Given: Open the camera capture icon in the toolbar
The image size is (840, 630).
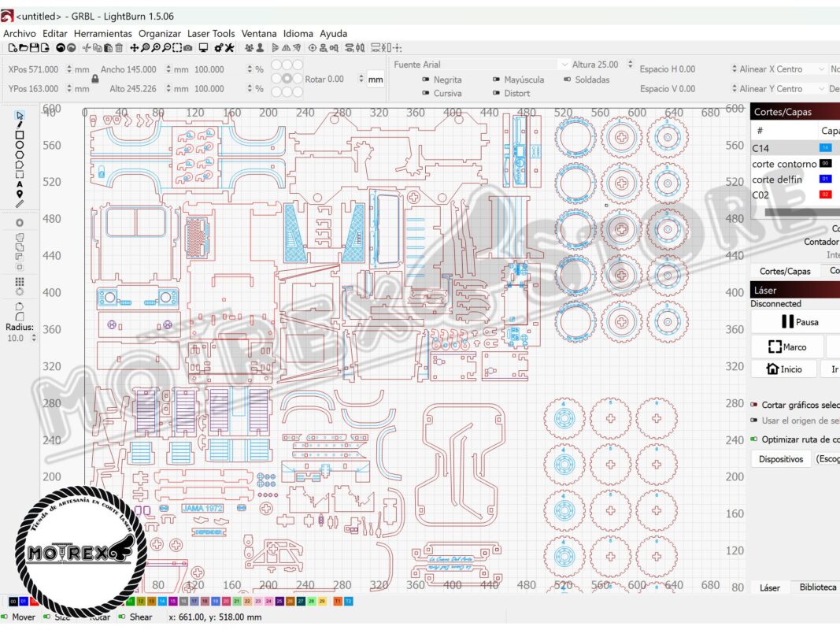Looking at the screenshot, I should [x=188, y=49].
